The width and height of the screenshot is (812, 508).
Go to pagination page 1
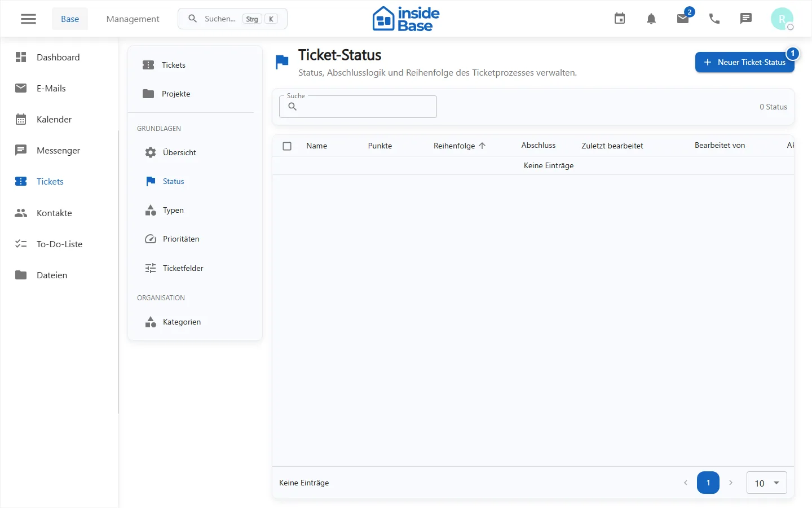click(708, 483)
